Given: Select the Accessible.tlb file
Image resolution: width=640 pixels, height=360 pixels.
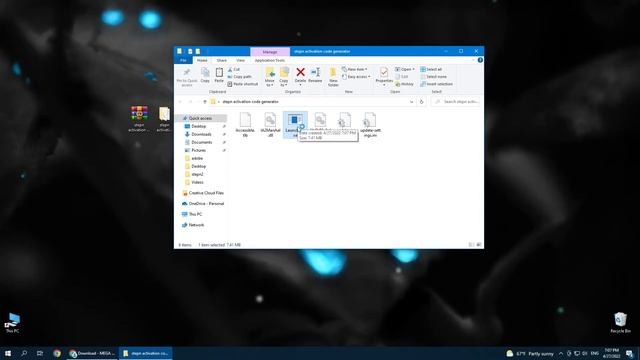Looking at the screenshot, I should pyautogui.click(x=245, y=124).
